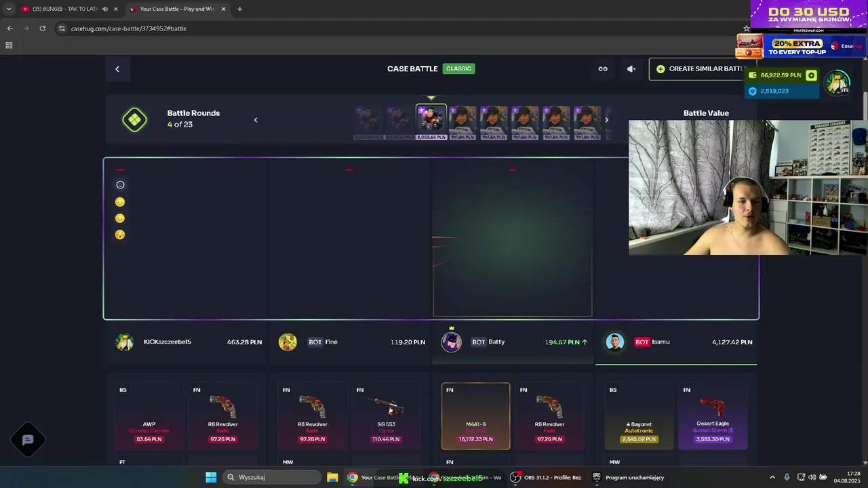Open a new browser tab
Viewport: 868px width, 488px height.
coord(239,9)
